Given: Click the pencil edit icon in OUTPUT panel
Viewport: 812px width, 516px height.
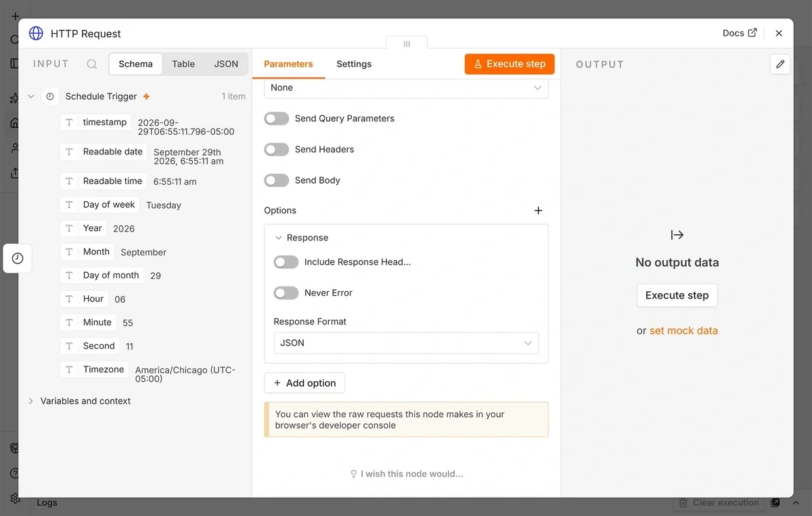Looking at the screenshot, I should click(780, 64).
